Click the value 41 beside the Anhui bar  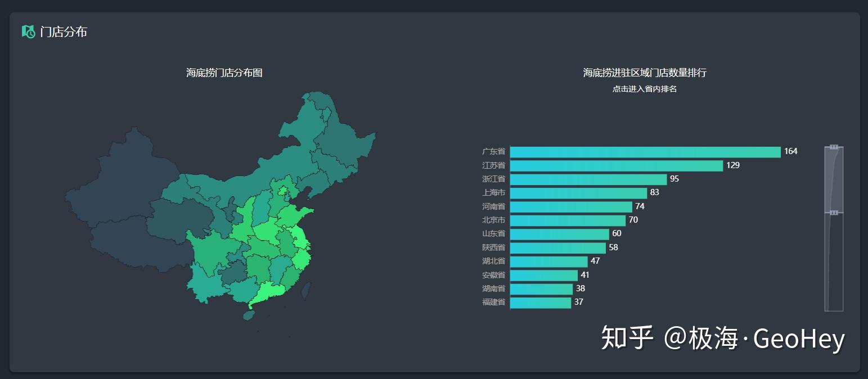tap(586, 275)
